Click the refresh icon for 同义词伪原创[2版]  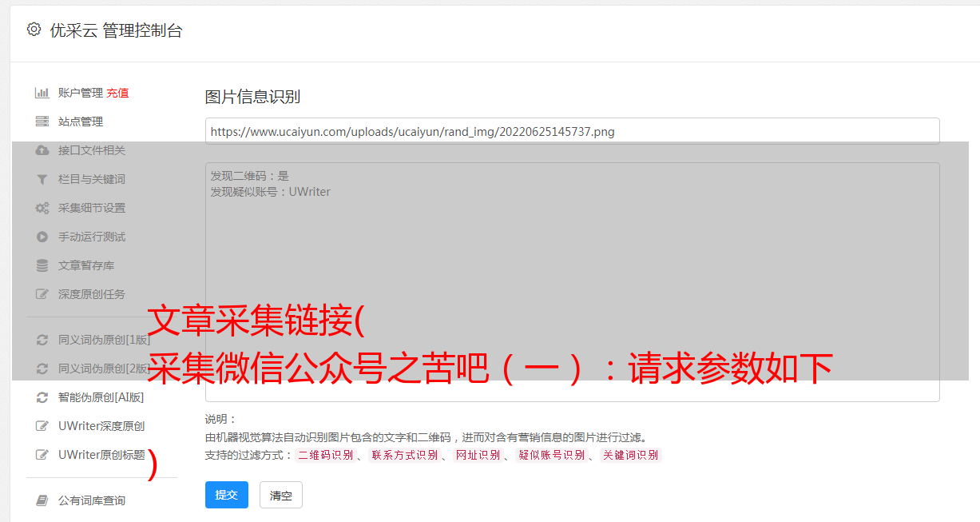coord(42,369)
